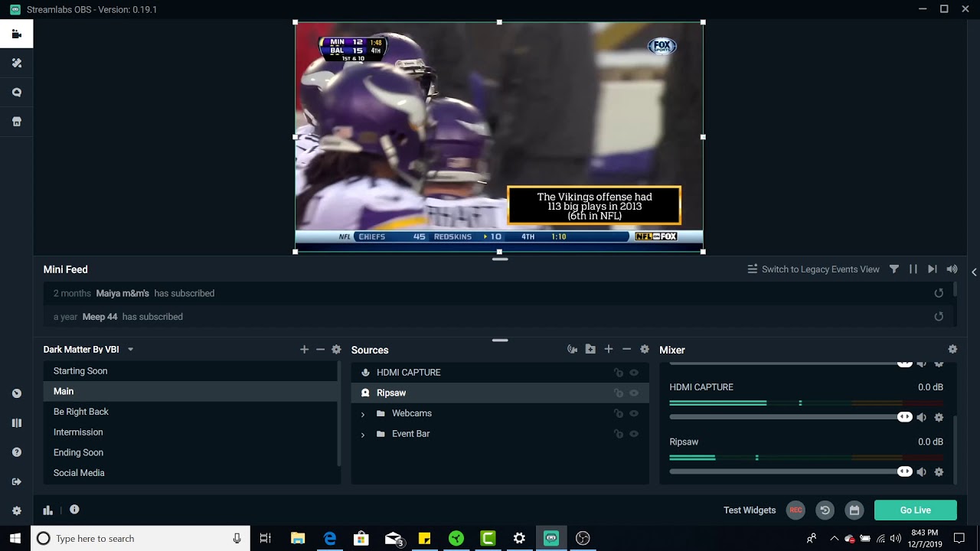This screenshot has height=551, width=980.
Task: Add a new folder in Sources
Action: [x=590, y=350]
